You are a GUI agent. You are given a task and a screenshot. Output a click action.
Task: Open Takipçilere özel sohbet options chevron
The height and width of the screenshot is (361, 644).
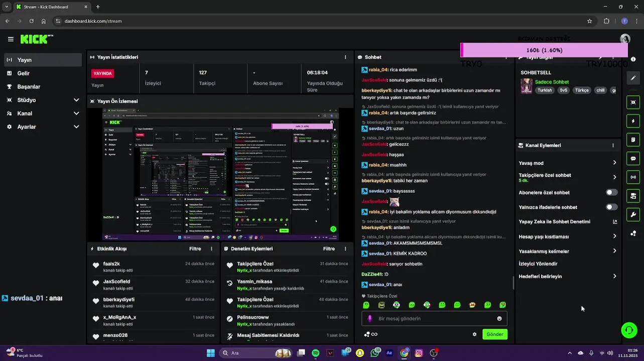[614, 177]
